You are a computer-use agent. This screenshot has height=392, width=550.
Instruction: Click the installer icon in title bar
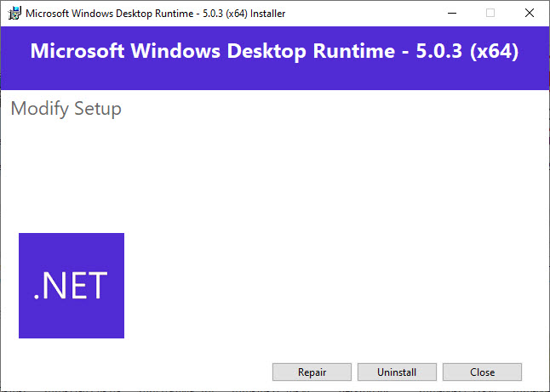pyautogui.click(x=14, y=14)
